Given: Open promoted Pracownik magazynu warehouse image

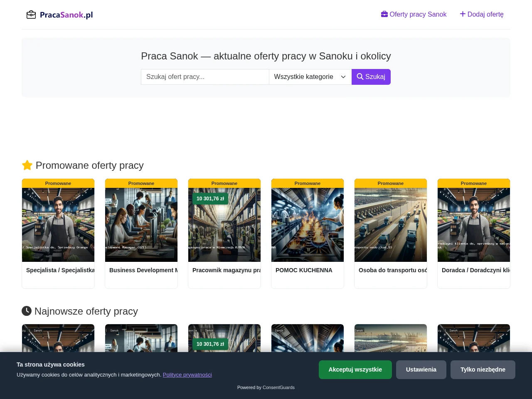Looking at the screenshot, I should pyautogui.click(x=224, y=225).
